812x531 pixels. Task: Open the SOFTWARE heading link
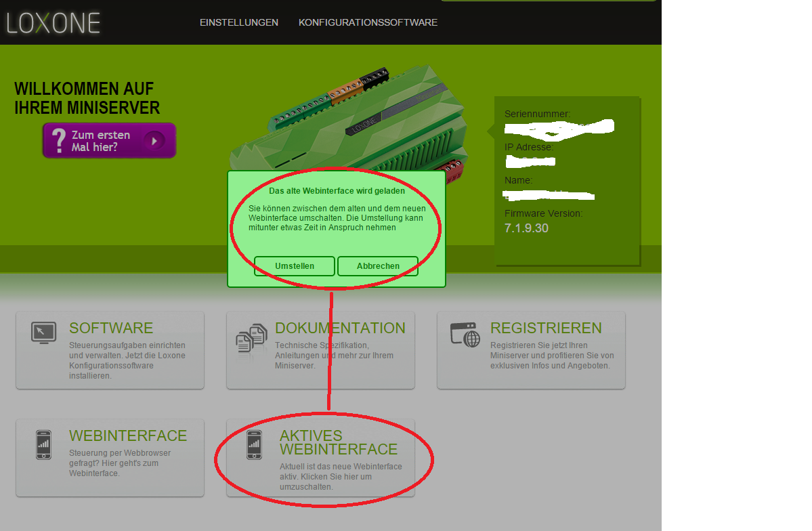tap(111, 328)
